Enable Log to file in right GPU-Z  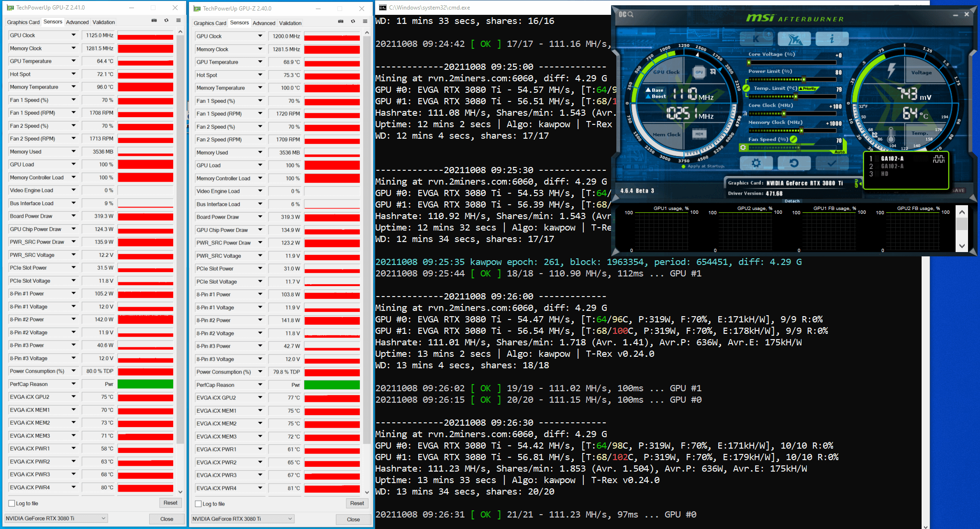point(199,504)
